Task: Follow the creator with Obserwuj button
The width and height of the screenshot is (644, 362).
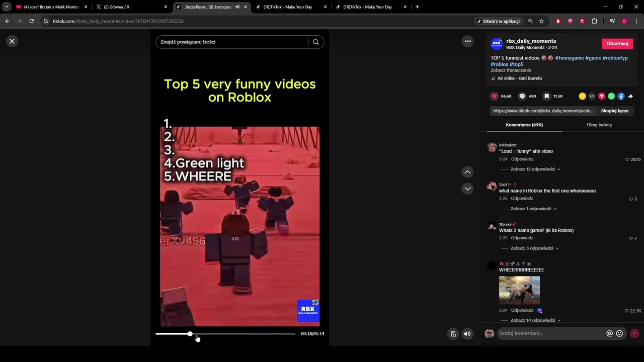Action: coord(617,44)
